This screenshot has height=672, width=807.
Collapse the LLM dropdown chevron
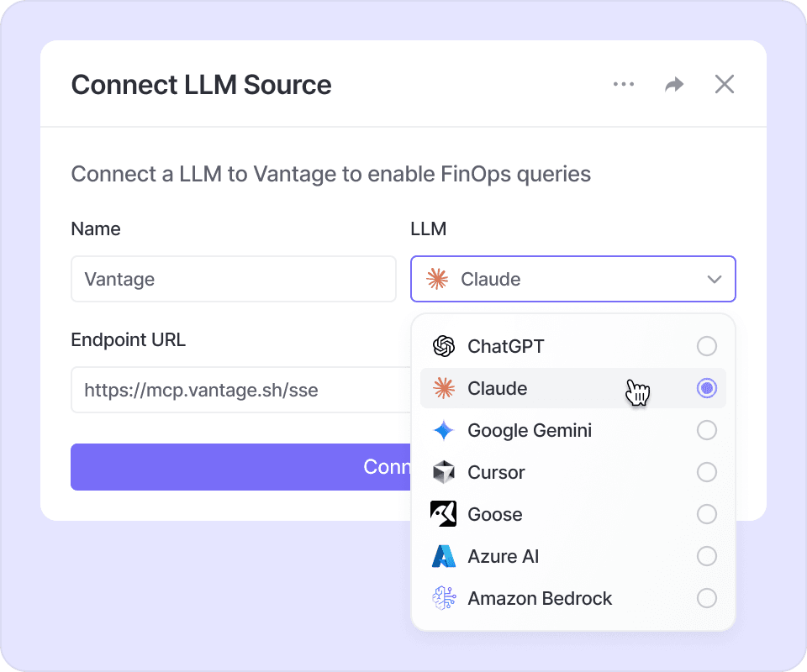coord(715,279)
